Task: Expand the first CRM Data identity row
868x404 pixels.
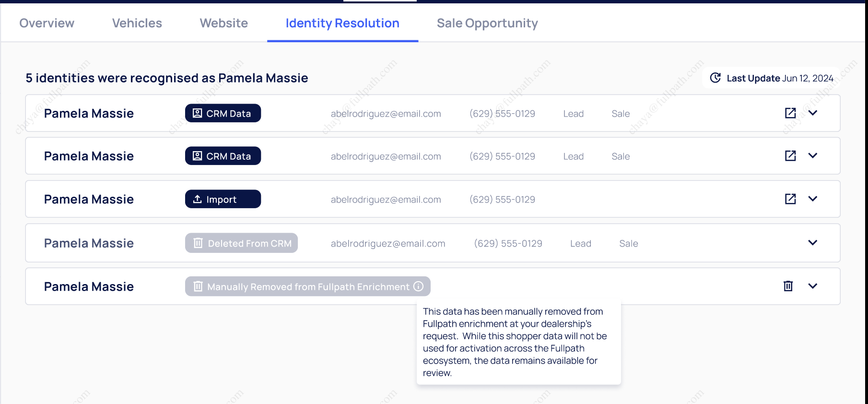Action: (812, 113)
